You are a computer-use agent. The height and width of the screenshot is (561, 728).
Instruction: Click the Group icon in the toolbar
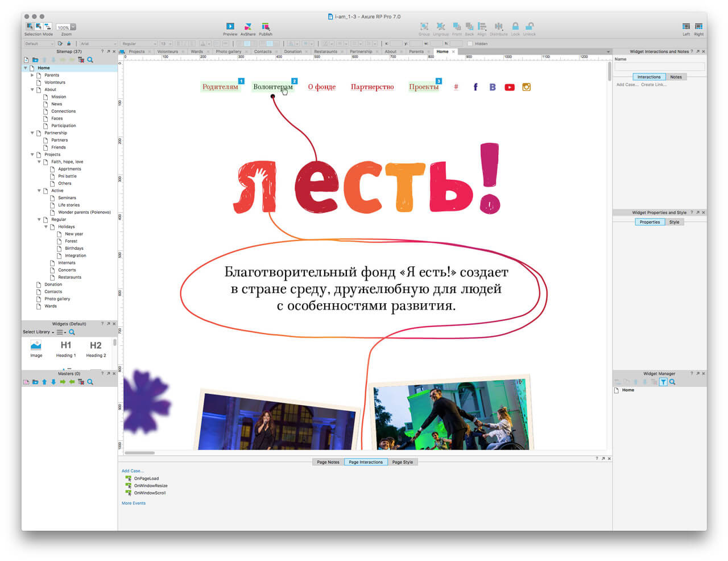point(424,27)
